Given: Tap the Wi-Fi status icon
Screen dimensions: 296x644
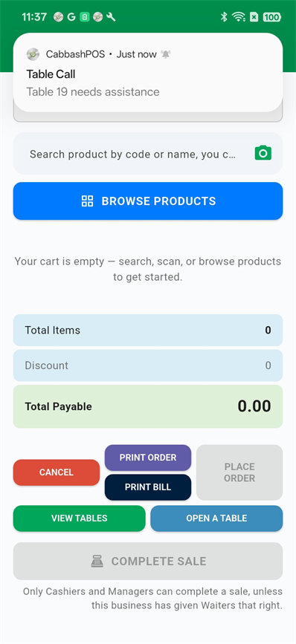Looking at the screenshot, I should tap(239, 17).
